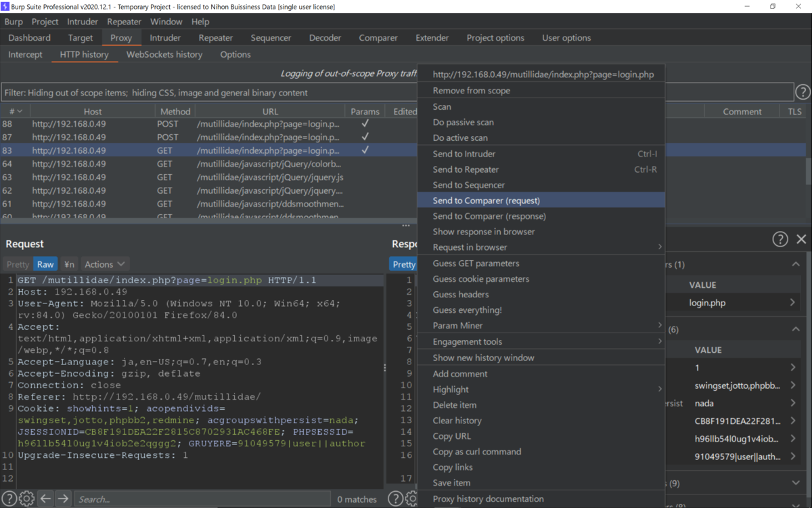
Task: Open the User options tab
Action: [x=566, y=38]
